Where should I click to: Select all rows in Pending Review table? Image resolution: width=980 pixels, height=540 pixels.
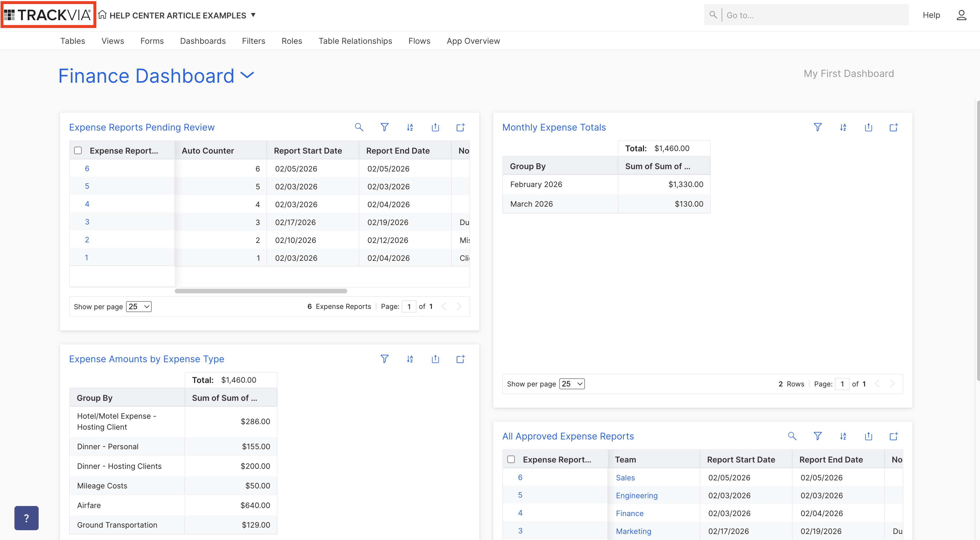pyautogui.click(x=78, y=150)
